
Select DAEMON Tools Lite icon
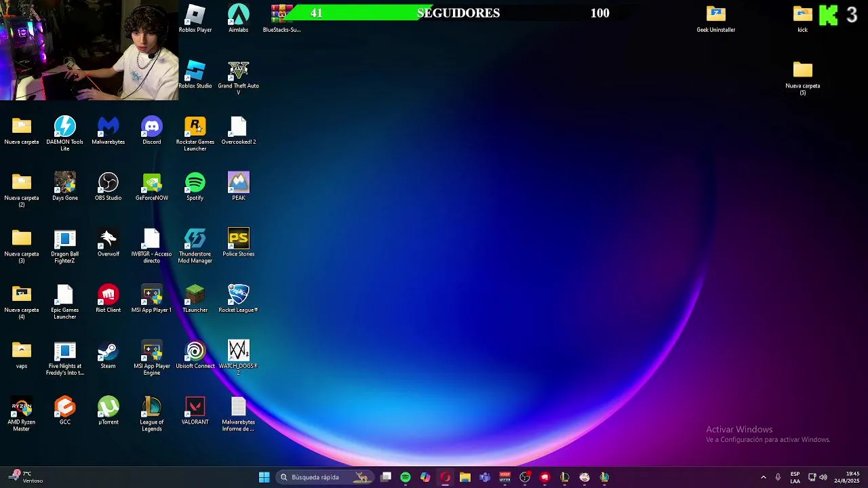pos(65,134)
